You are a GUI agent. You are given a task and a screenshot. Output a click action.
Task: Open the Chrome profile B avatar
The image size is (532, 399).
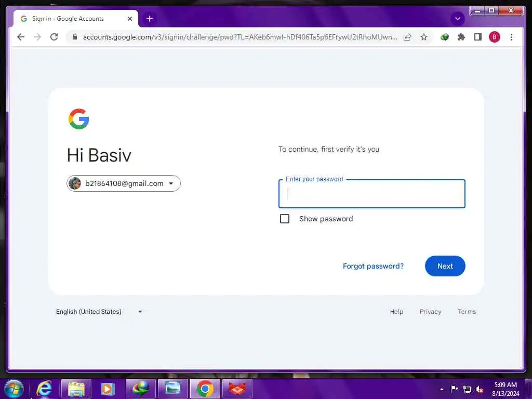tap(495, 37)
